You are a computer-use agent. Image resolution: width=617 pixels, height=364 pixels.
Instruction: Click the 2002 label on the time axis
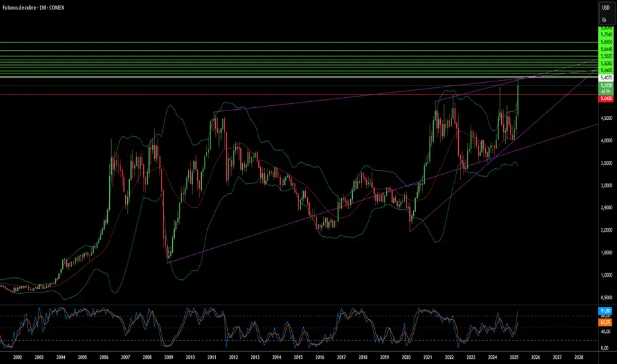tap(17, 357)
